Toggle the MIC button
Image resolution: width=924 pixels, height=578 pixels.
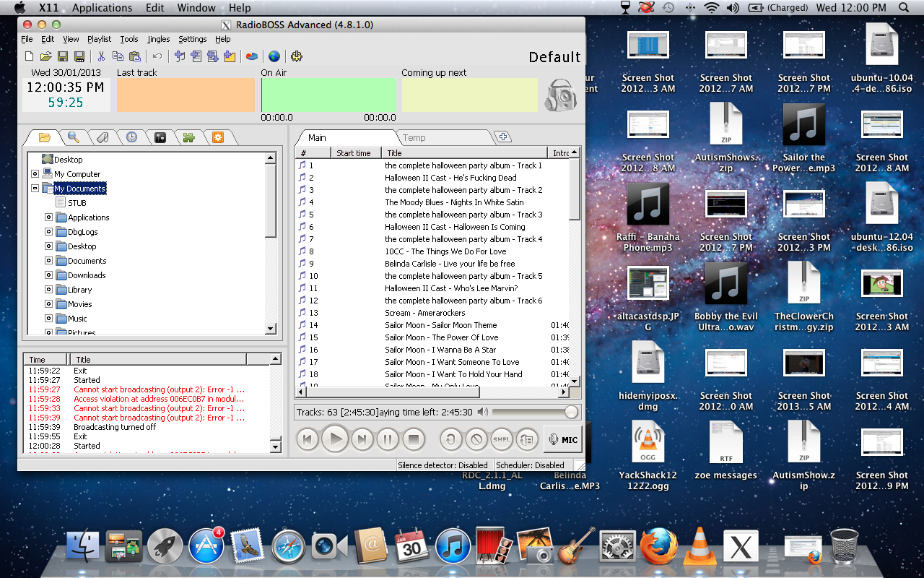(563, 439)
